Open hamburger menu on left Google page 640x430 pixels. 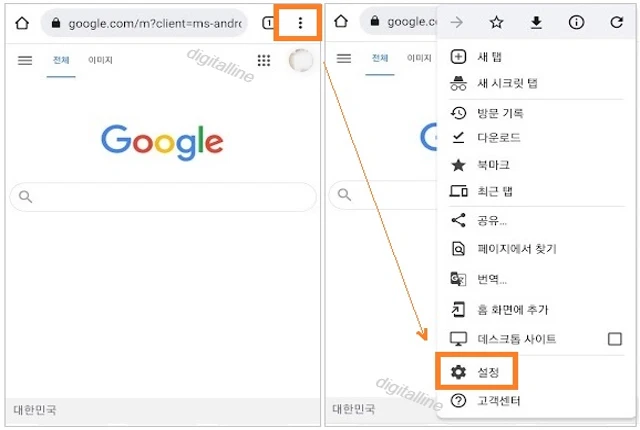(x=25, y=61)
